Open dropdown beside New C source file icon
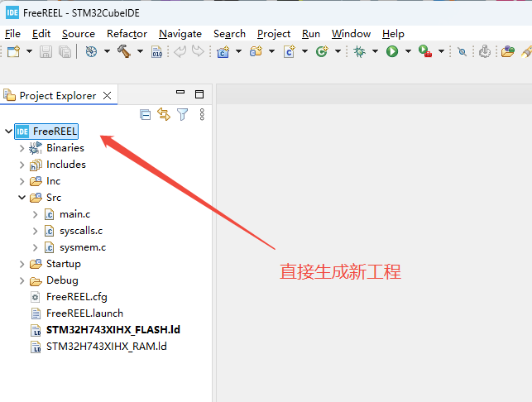 (x=304, y=51)
